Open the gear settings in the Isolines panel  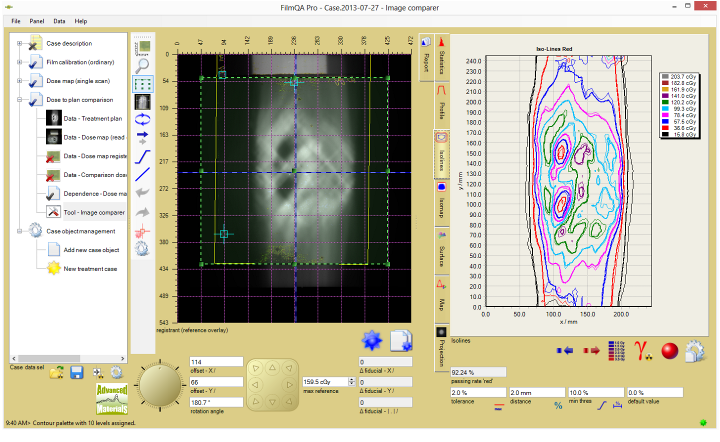pyautogui.click(x=695, y=351)
